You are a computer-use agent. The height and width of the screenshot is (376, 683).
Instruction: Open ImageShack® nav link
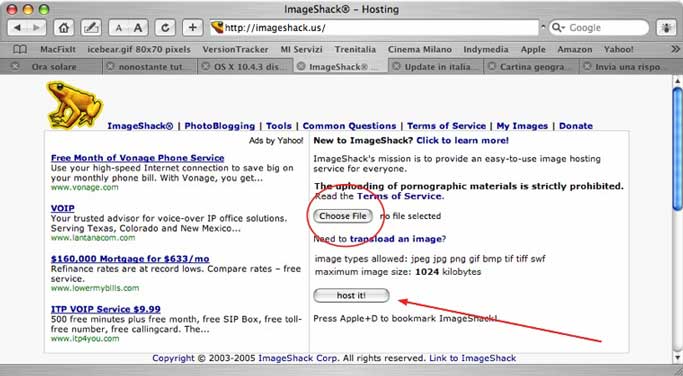pos(140,125)
